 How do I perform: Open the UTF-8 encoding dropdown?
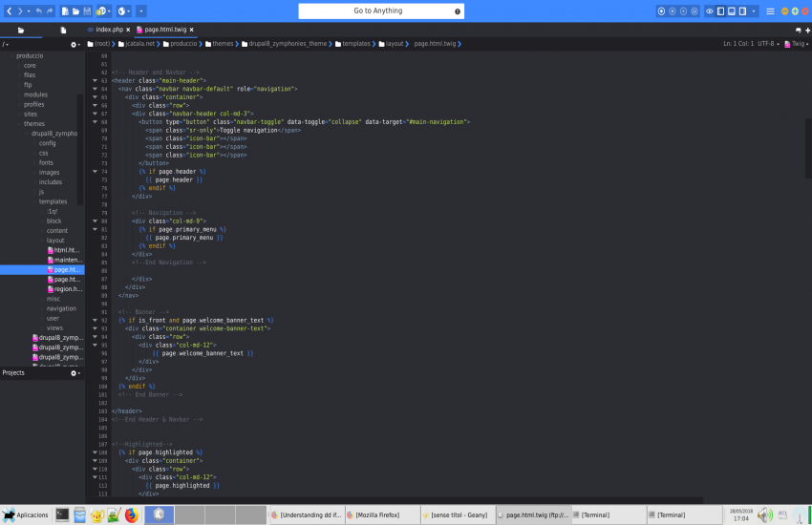click(x=768, y=44)
